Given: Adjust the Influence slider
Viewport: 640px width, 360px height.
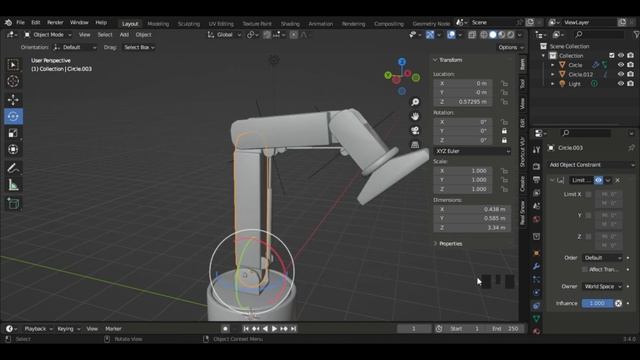Looking at the screenshot, I should click(598, 303).
